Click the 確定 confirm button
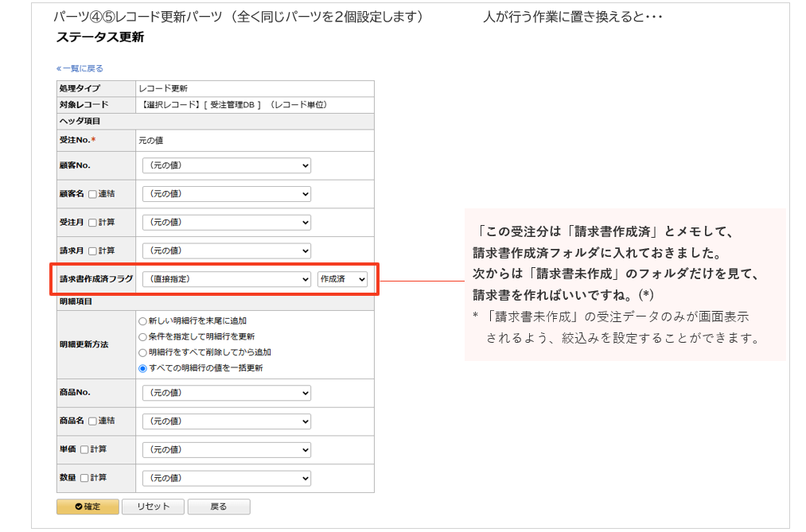Viewport: 806px width, 532px height. pos(87,507)
